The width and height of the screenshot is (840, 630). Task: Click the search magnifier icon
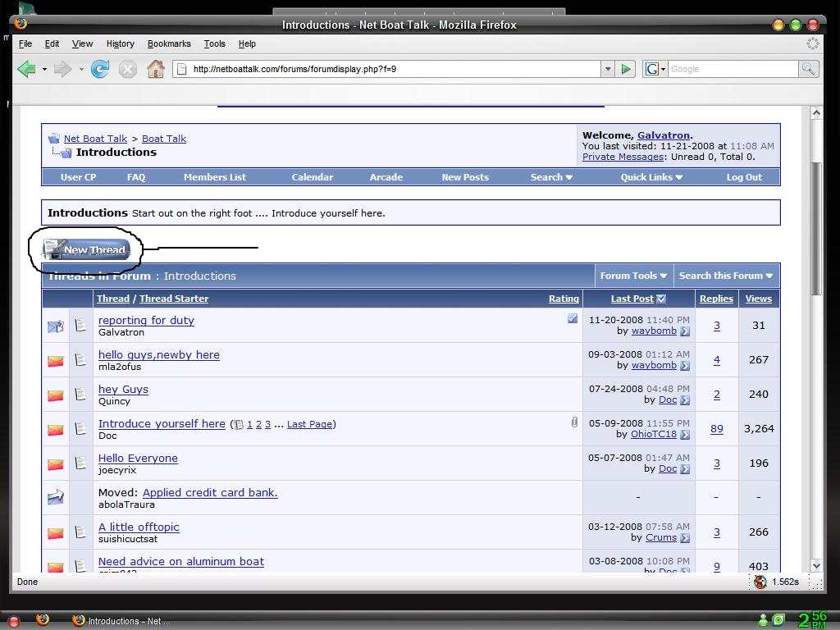pyautogui.click(x=808, y=69)
